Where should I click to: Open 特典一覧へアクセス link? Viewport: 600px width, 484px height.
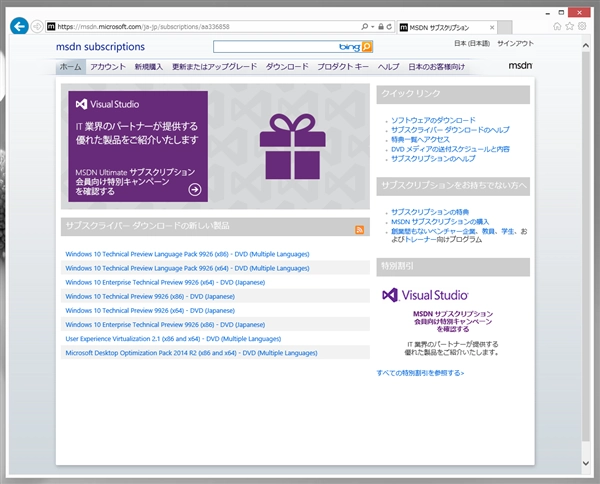tap(420, 139)
